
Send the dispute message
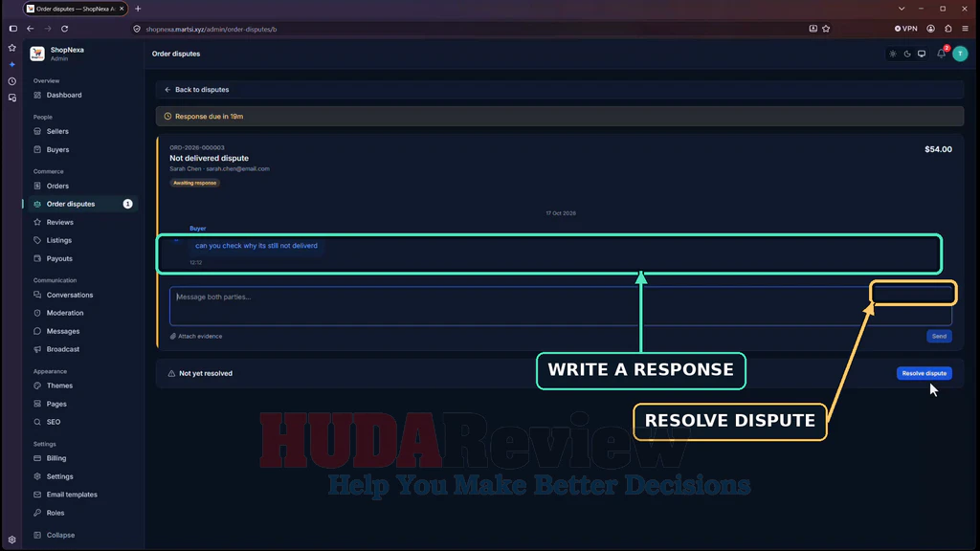coord(939,336)
